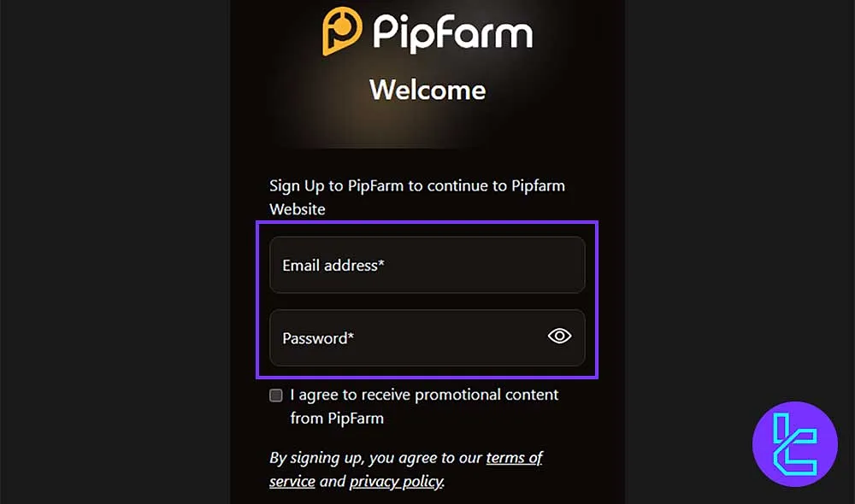The width and height of the screenshot is (855, 504).
Task: Hide the password using the eye toggle
Action: pos(559,337)
